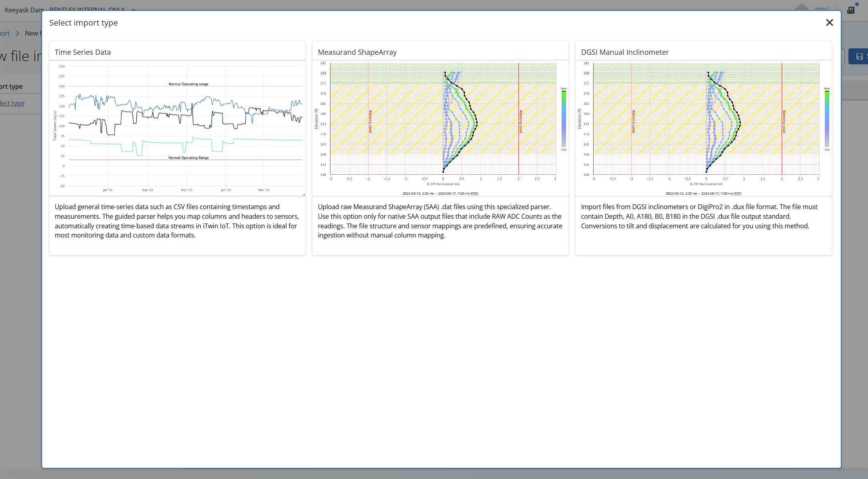Choose the DGSI Manual Inclinometer card title
868x479 pixels.
click(x=624, y=52)
